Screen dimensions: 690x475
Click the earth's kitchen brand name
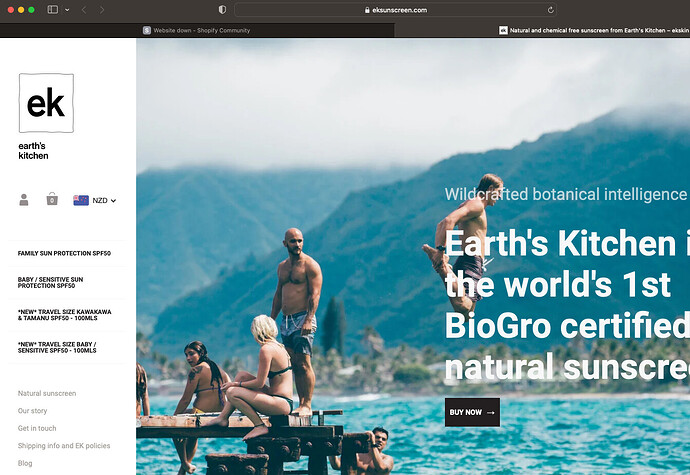(x=33, y=151)
